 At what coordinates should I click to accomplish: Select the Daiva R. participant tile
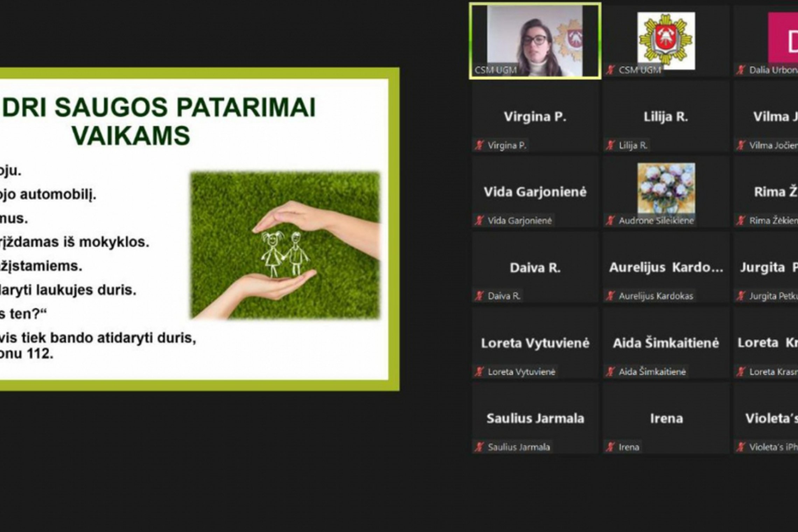pos(535,267)
